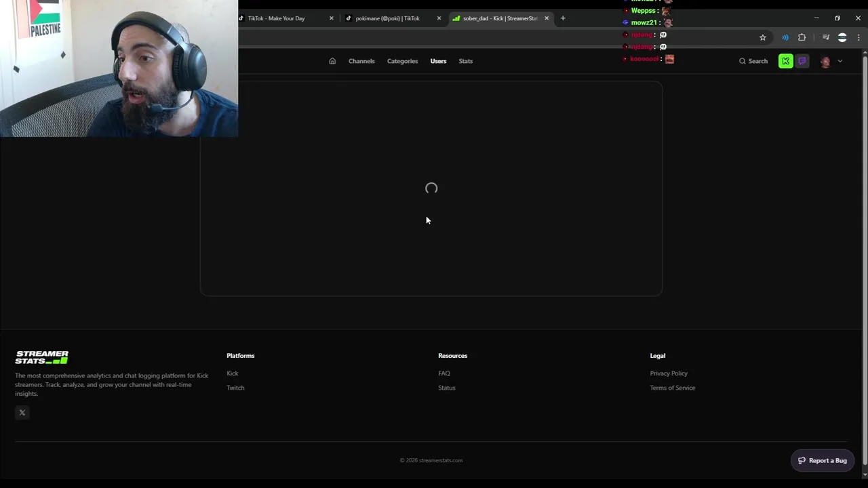Open the Kick platform footer link
This screenshot has width=868, height=488.
pos(233,373)
